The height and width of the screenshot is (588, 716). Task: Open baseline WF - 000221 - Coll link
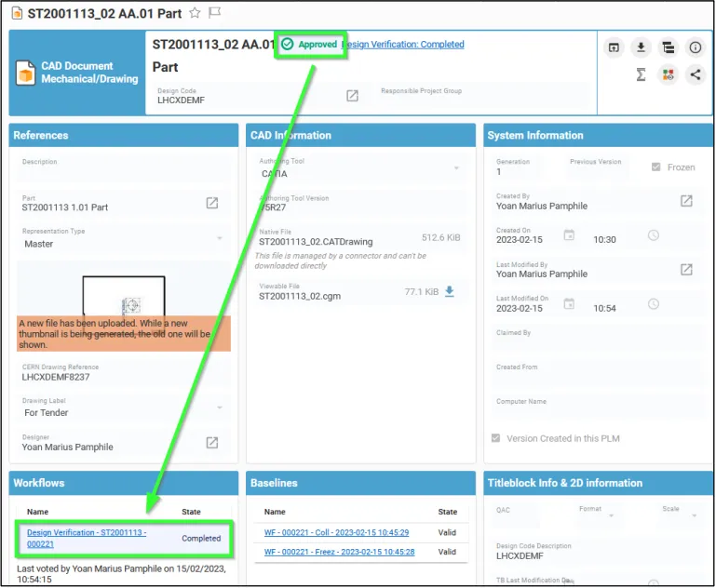pyautogui.click(x=336, y=532)
